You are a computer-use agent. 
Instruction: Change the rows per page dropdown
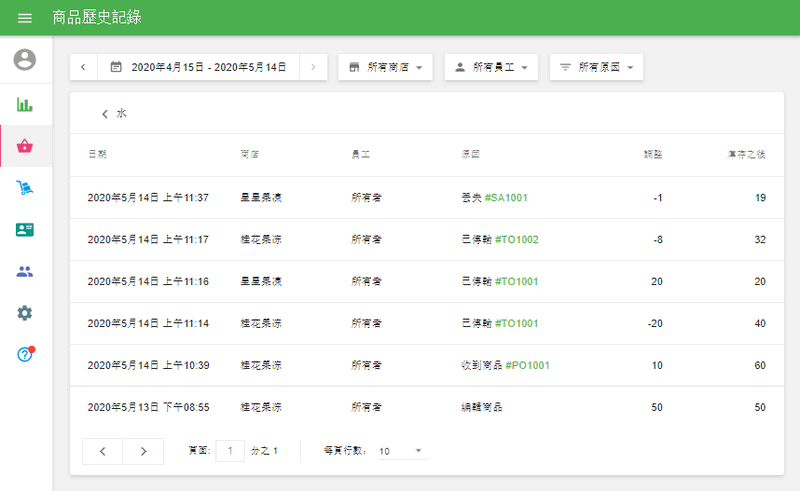pos(401,452)
